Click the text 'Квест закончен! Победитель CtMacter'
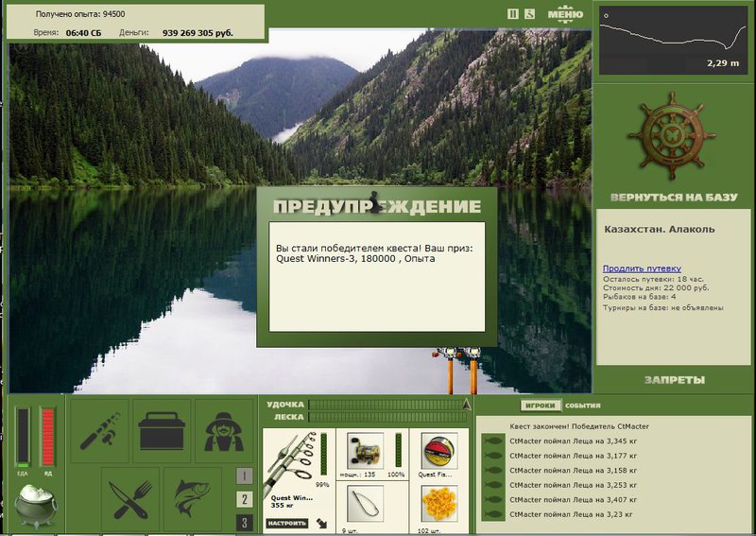The image size is (756, 536). click(579, 426)
